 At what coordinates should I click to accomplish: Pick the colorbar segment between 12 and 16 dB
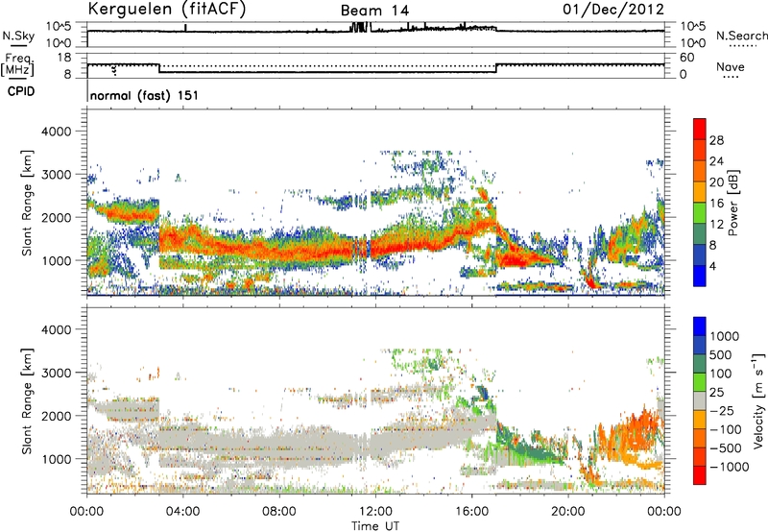pyautogui.click(x=700, y=213)
